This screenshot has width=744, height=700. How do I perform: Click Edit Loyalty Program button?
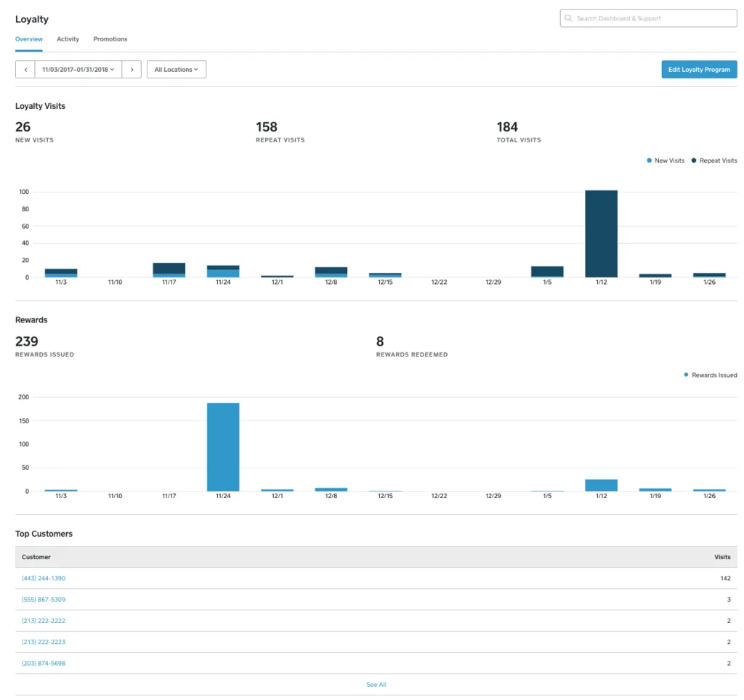coord(699,69)
